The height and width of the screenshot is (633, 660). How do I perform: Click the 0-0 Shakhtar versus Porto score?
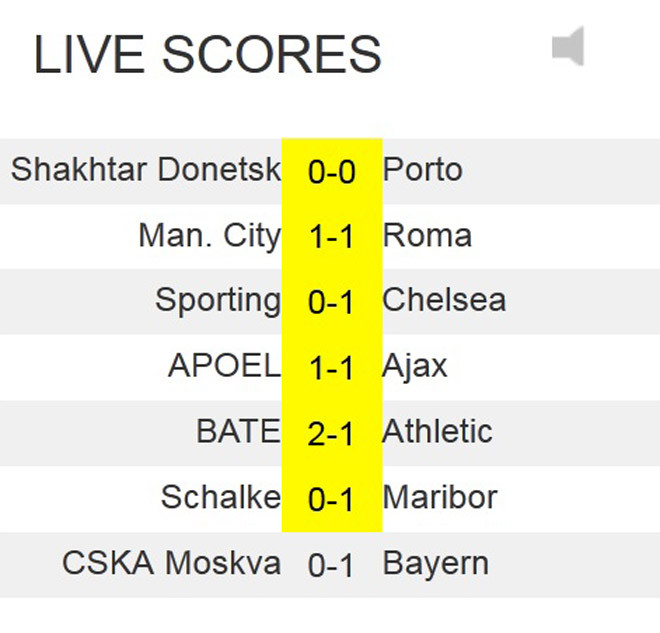332,172
